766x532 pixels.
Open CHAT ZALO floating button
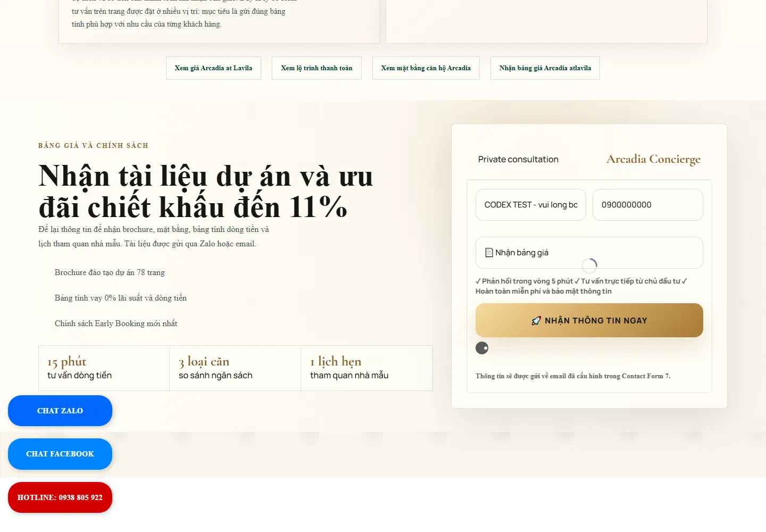(60, 411)
